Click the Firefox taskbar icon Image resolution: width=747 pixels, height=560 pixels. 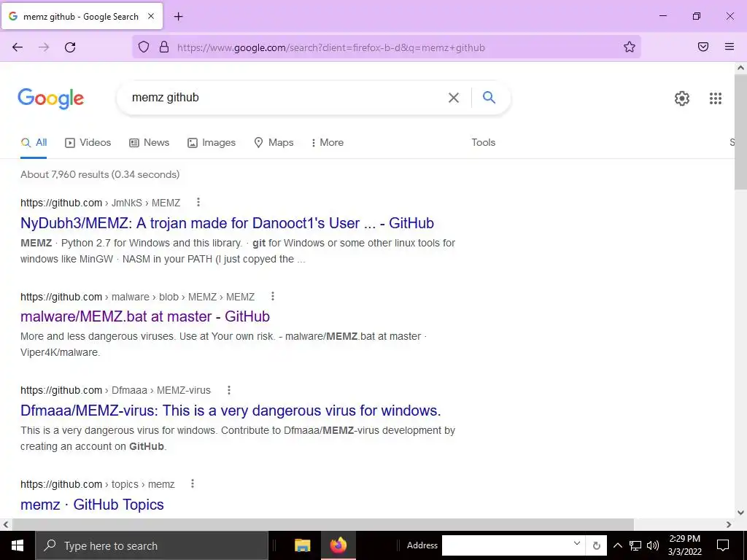coord(338,545)
